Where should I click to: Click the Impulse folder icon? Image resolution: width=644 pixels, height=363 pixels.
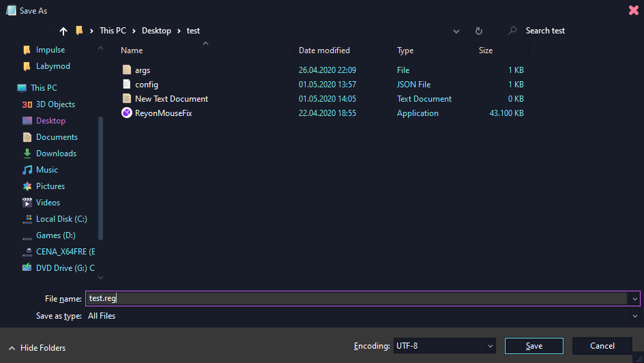pyautogui.click(x=27, y=50)
